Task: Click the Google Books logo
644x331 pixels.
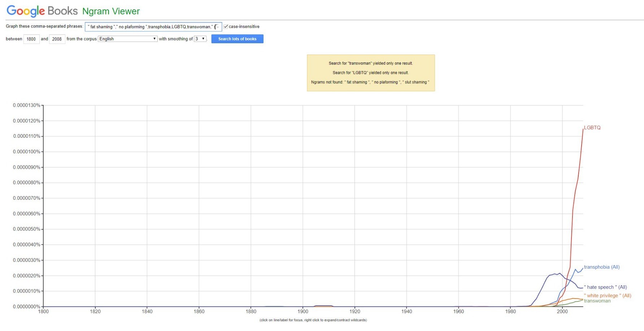Action: 42,11
